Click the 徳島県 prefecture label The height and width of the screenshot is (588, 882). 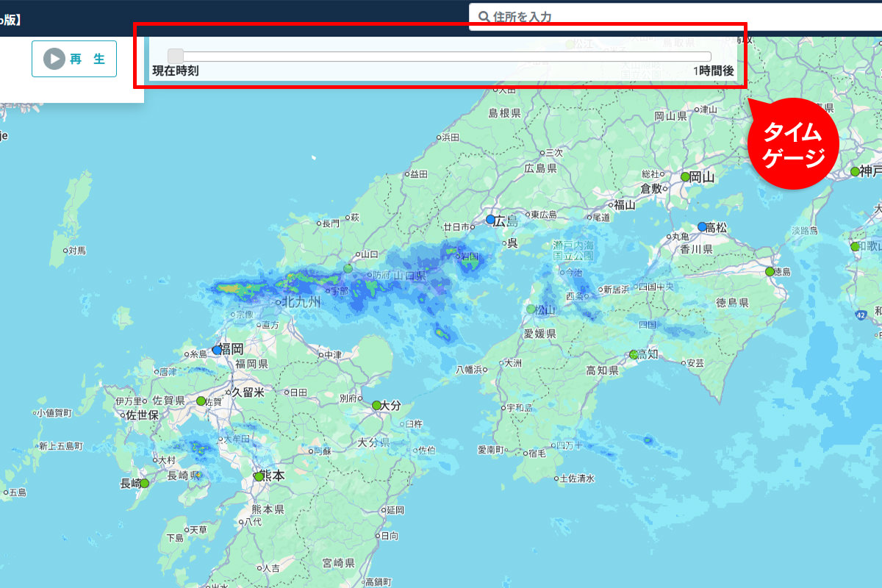pyautogui.click(x=732, y=303)
